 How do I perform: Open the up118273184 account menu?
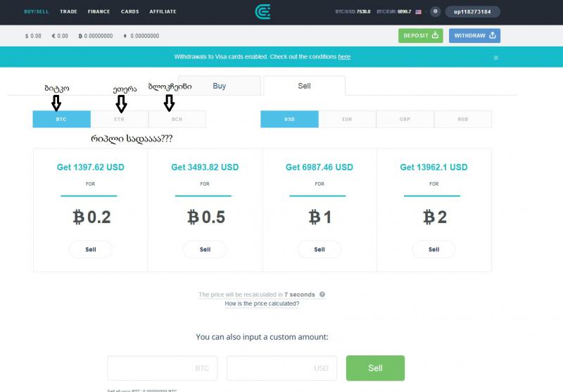[472, 12]
